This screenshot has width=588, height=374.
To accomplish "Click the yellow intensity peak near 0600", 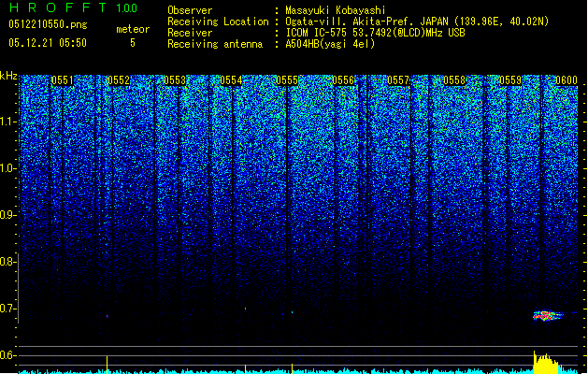I will (547, 363).
